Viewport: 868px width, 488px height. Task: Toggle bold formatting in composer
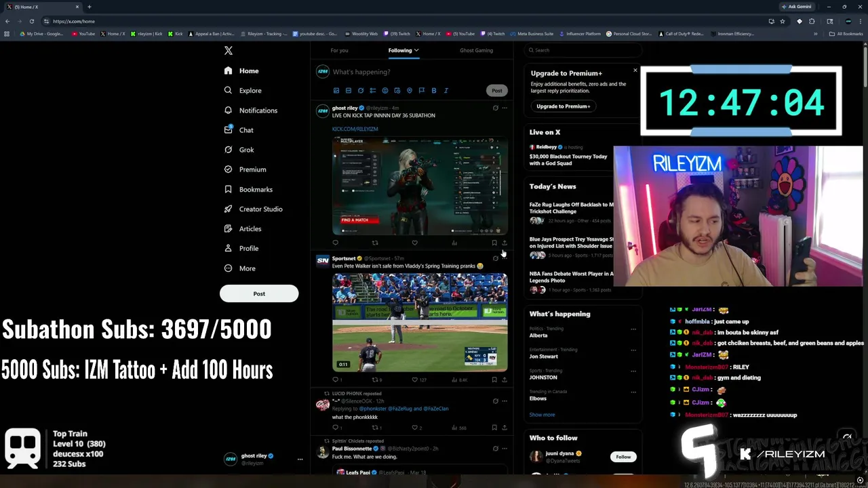(434, 90)
